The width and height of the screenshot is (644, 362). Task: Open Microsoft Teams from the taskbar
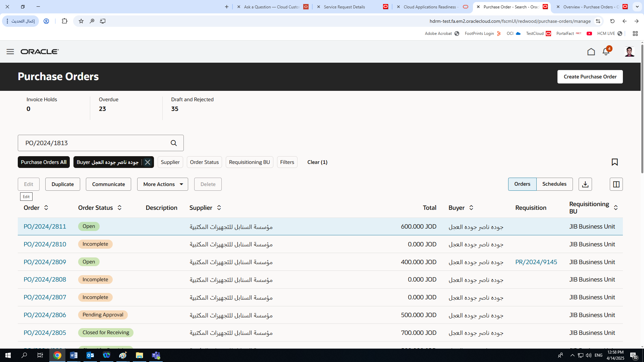tap(156, 355)
